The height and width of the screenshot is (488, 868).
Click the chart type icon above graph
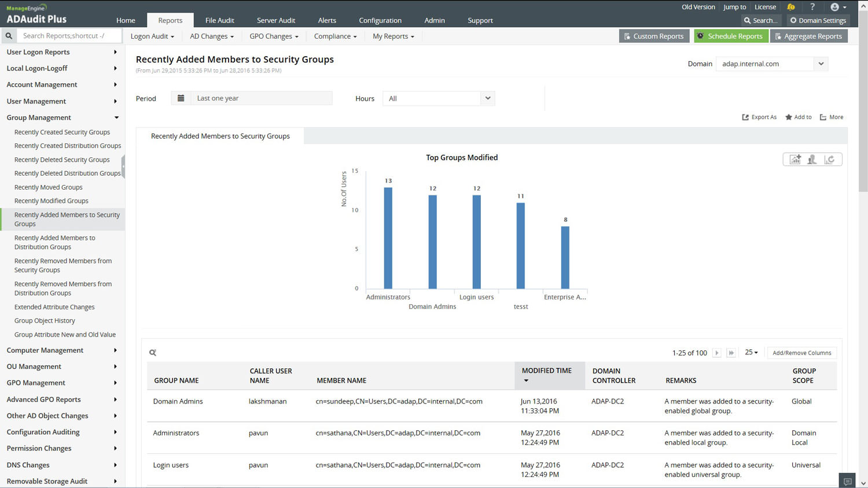(795, 160)
